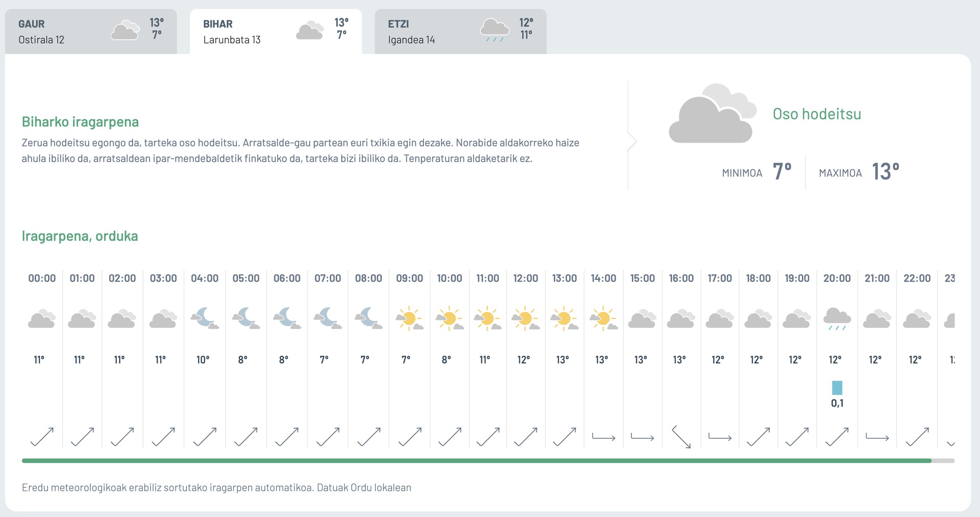Click the 7° temperature at 08:00
This screenshot has width=980, height=517.
365,360
